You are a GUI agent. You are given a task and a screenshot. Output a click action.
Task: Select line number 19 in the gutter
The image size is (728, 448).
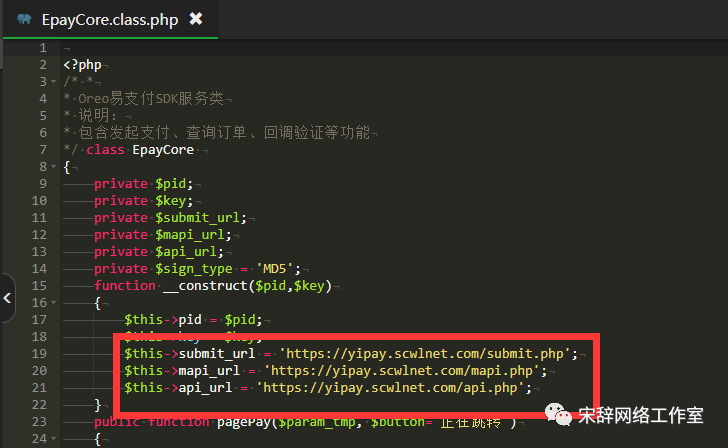point(37,353)
